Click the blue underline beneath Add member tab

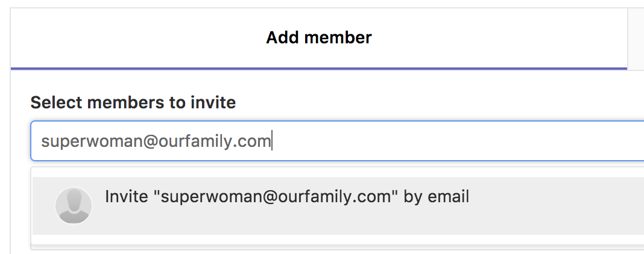318,68
